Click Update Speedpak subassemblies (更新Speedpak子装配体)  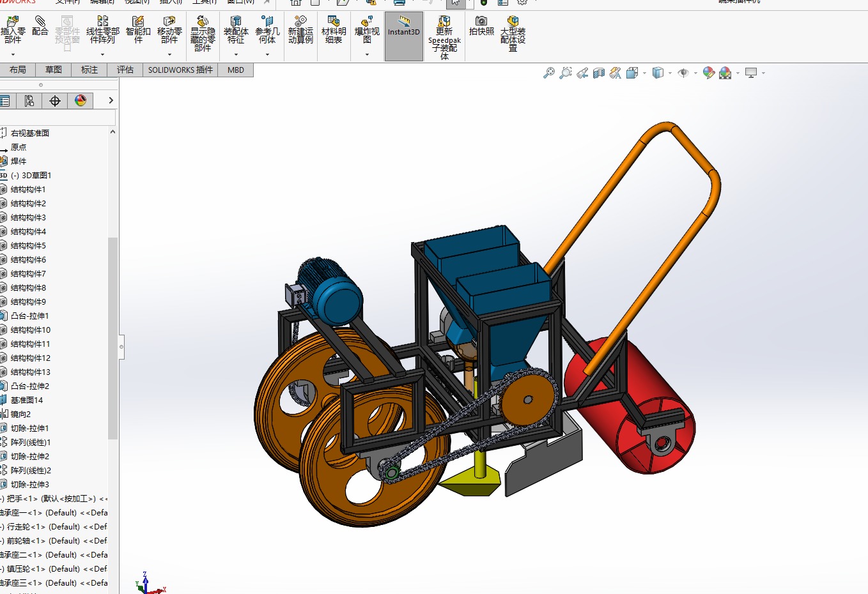click(x=444, y=38)
